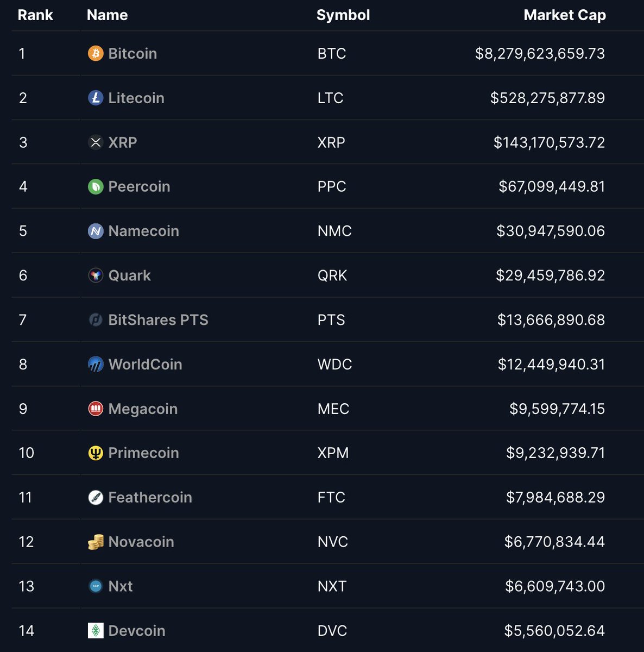Image resolution: width=644 pixels, height=652 pixels.
Task: Click the orange Bitcoin logo icon
Action: tap(96, 53)
